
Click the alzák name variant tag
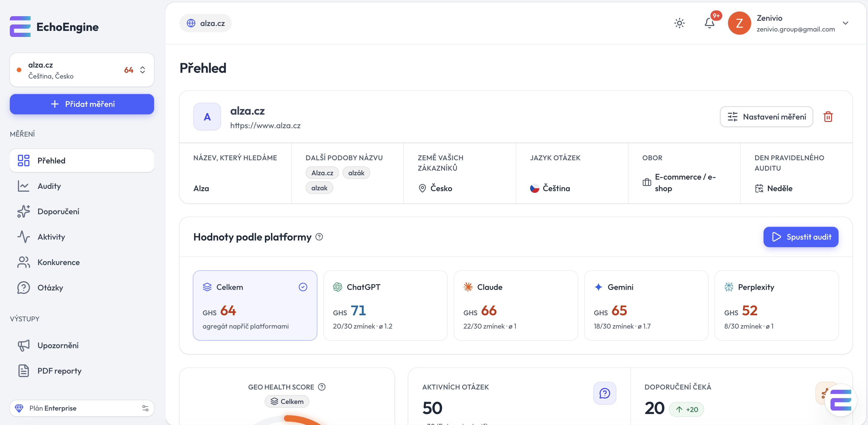pyautogui.click(x=356, y=173)
